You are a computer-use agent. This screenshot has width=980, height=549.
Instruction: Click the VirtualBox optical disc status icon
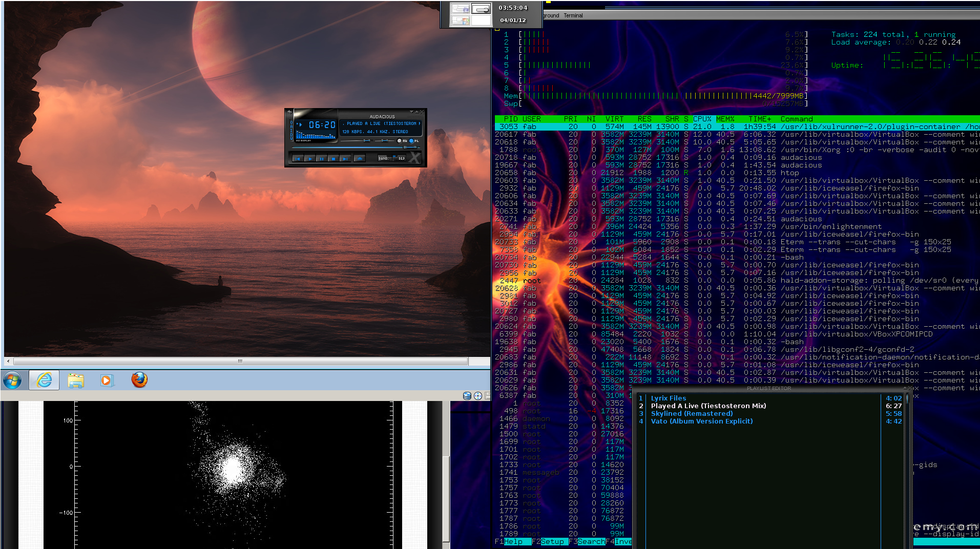(x=478, y=395)
